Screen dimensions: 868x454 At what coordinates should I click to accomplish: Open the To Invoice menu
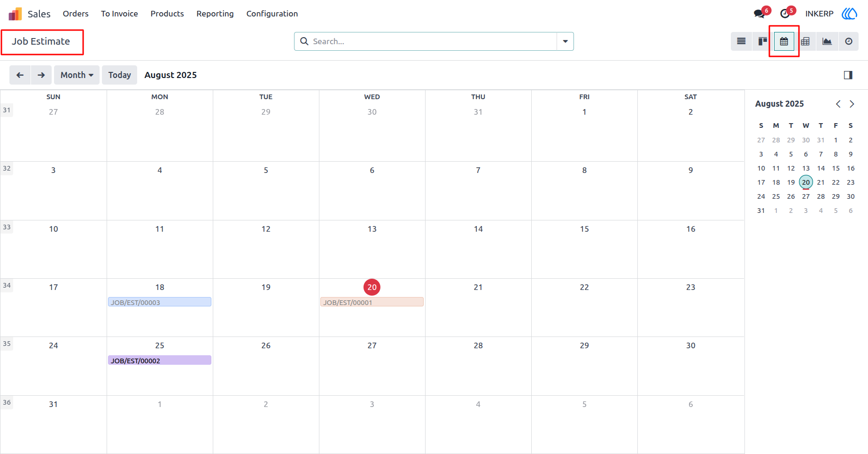click(x=119, y=14)
